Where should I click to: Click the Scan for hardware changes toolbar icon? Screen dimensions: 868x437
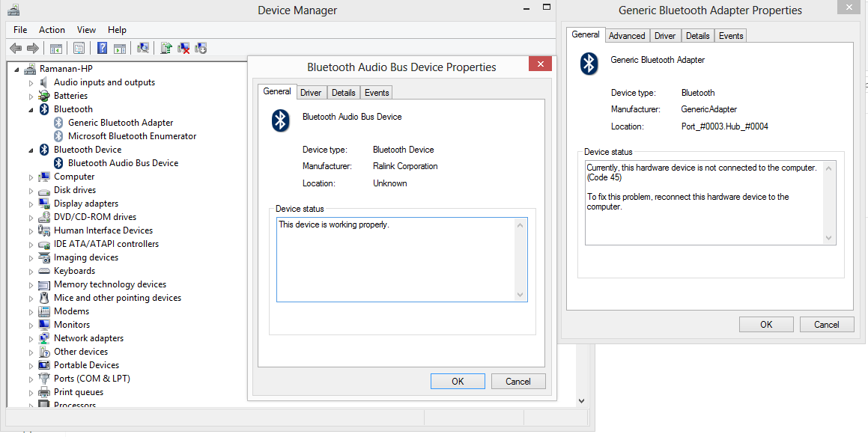tap(143, 48)
